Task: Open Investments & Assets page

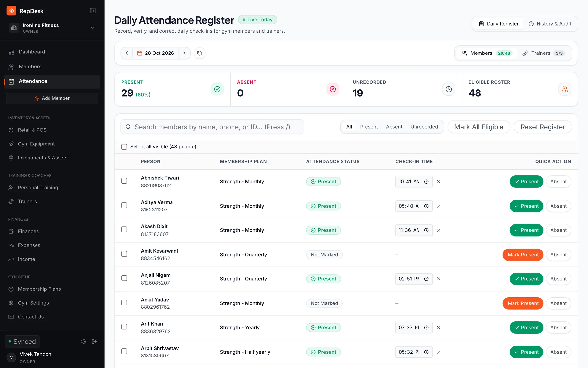Action: 52,158
